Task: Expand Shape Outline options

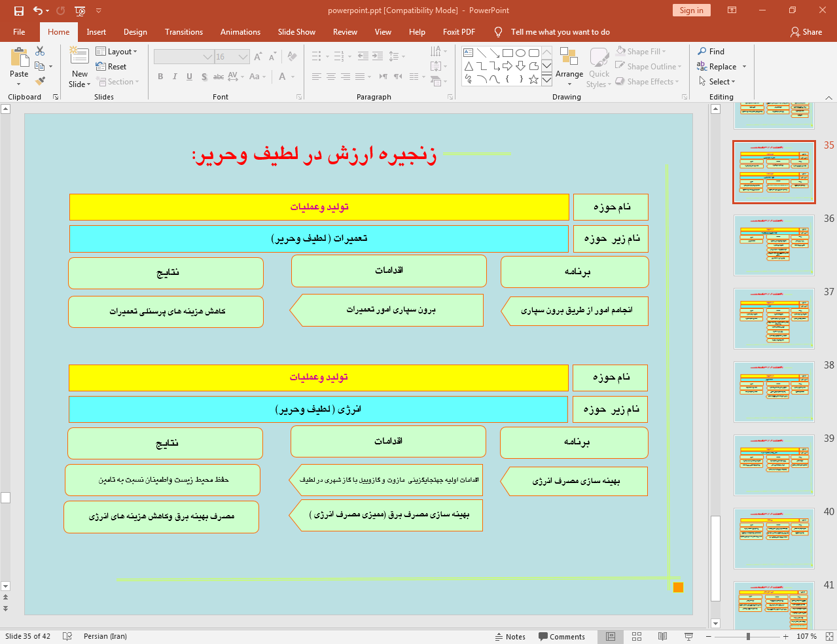Action: pos(649,66)
